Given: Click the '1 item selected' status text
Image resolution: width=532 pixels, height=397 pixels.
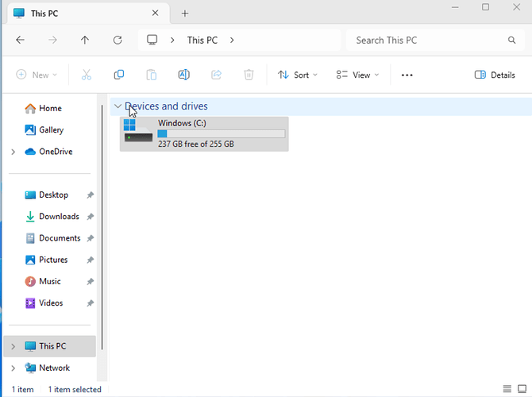Looking at the screenshot, I should pyautogui.click(x=75, y=390).
